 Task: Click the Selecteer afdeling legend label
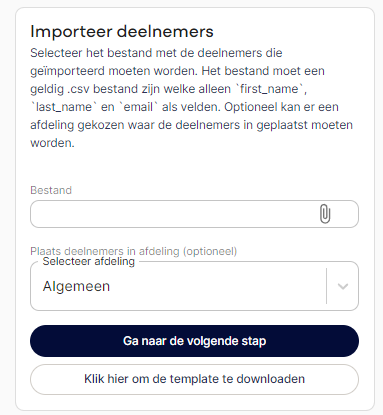pyautogui.click(x=89, y=261)
